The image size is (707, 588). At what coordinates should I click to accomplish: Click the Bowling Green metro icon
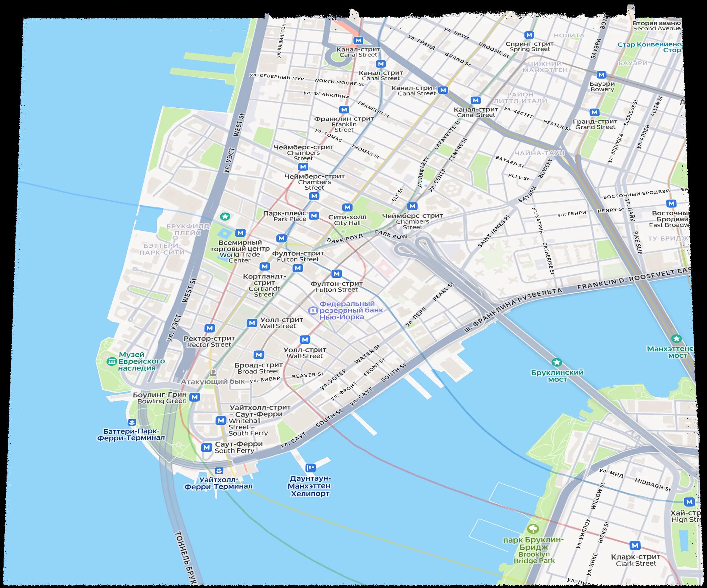(194, 397)
